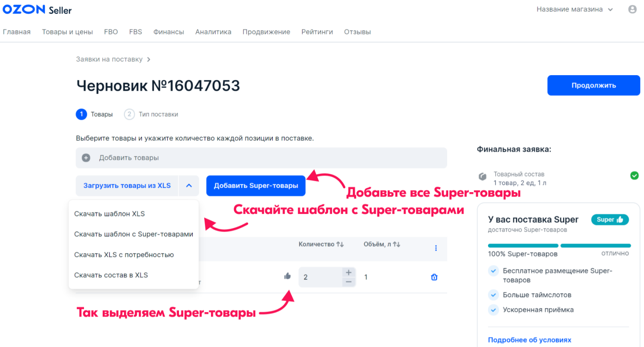
Task: Open the Название магазина store dropdown
Action: click(x=575, y=9)
